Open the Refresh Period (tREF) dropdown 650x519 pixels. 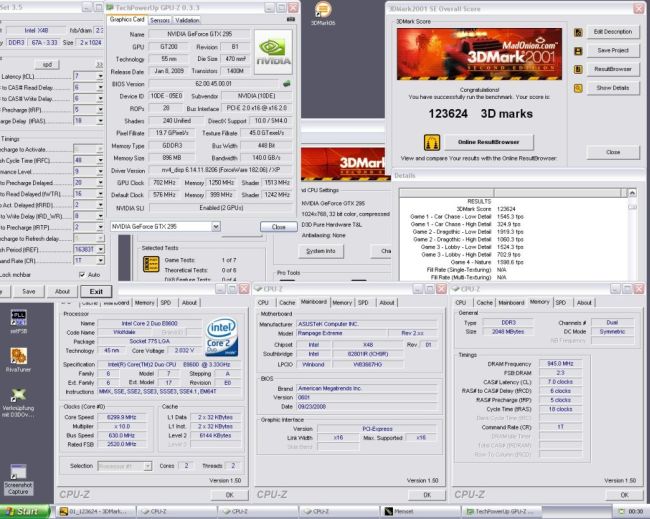point(100,249)
